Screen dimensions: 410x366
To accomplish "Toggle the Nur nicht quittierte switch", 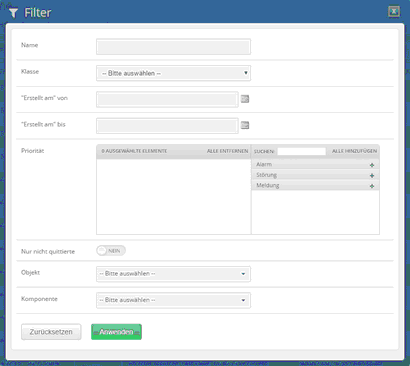I will point(111,251).
